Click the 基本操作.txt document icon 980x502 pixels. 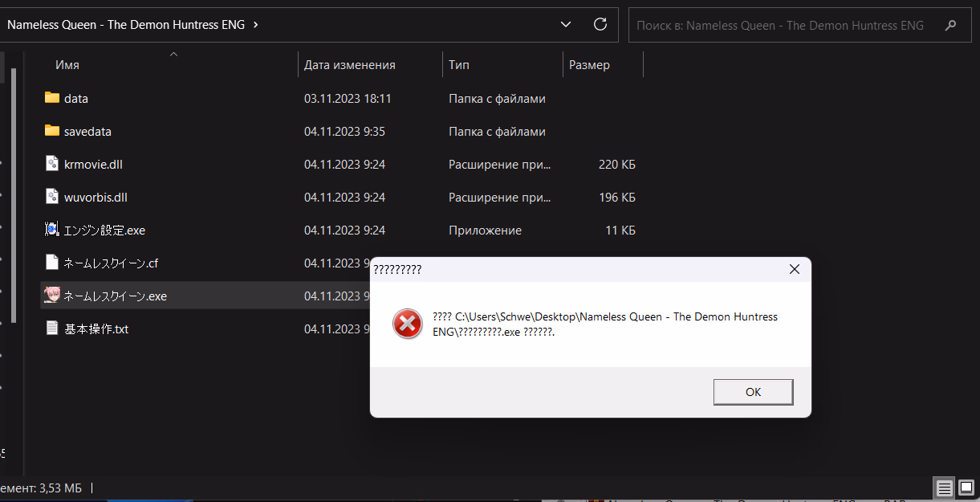coord(52,329)
